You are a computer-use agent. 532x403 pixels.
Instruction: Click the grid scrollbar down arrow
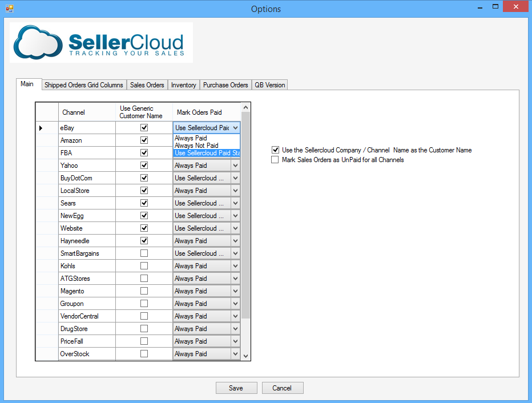click(x=245, y=355)
